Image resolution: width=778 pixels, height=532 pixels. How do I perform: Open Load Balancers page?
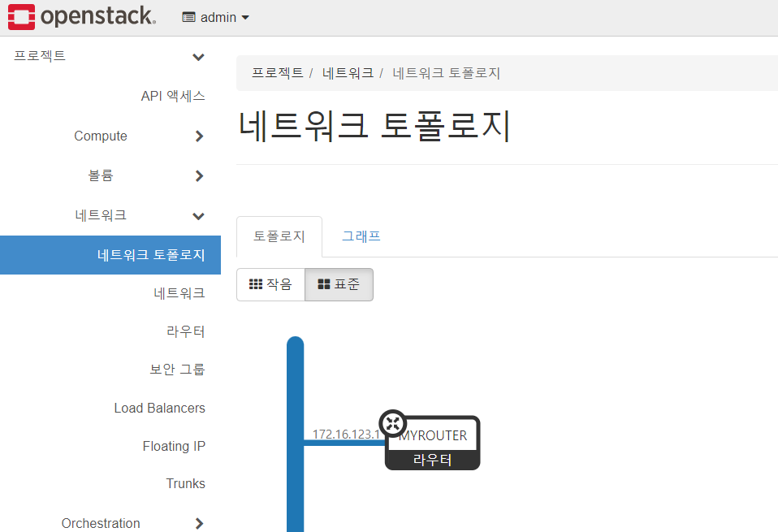159,408
